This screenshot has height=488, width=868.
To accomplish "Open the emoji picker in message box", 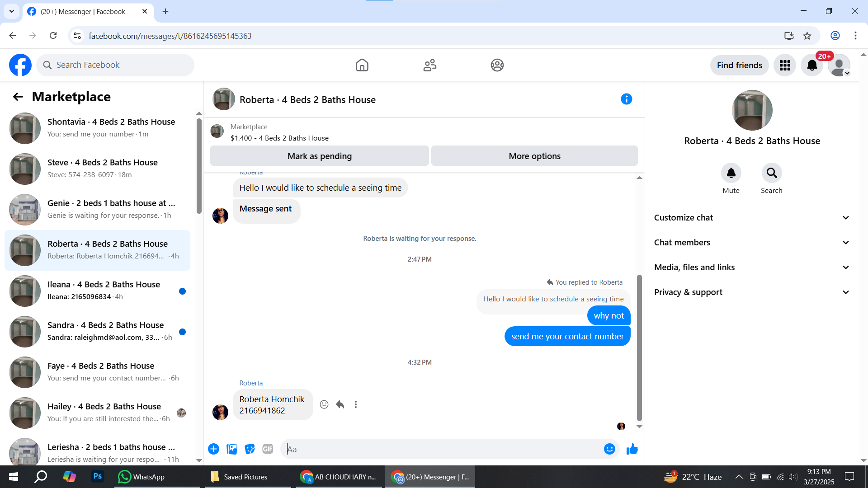I will [609, 449].
